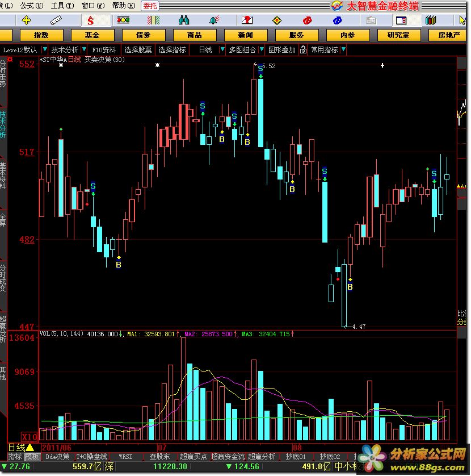Expand the 技术分析 dropdown arrow
This screenshot has height=476, width=471.
click(x=84, y=49)
